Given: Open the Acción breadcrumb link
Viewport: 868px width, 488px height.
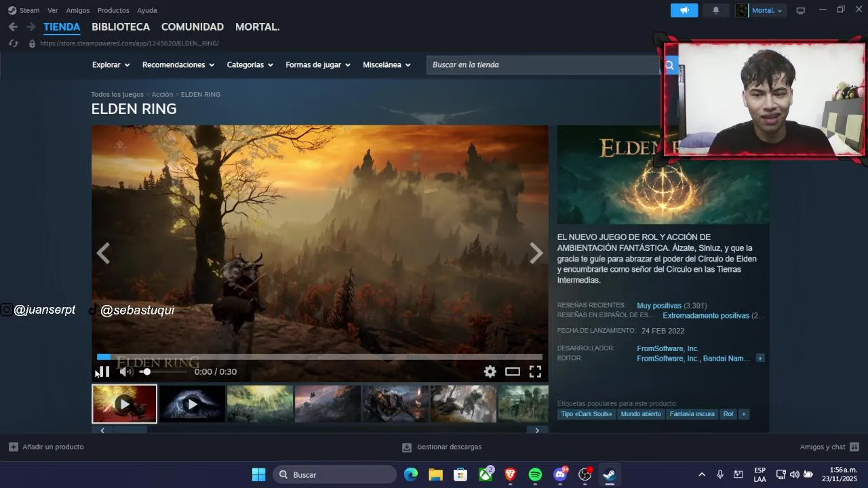Looking at the screenshot, I should click(x=162, y=94).
